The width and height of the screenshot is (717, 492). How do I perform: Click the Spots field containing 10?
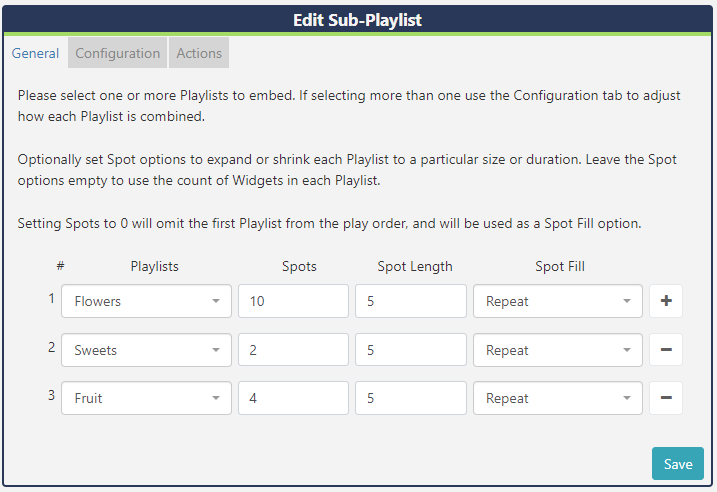tap(293, 301)
